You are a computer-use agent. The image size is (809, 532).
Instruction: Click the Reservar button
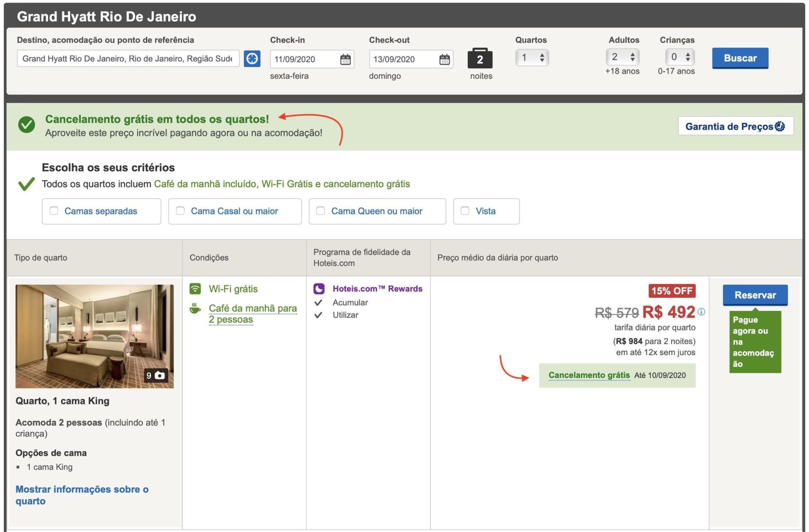pyautogui.click(x=755, y=295)
